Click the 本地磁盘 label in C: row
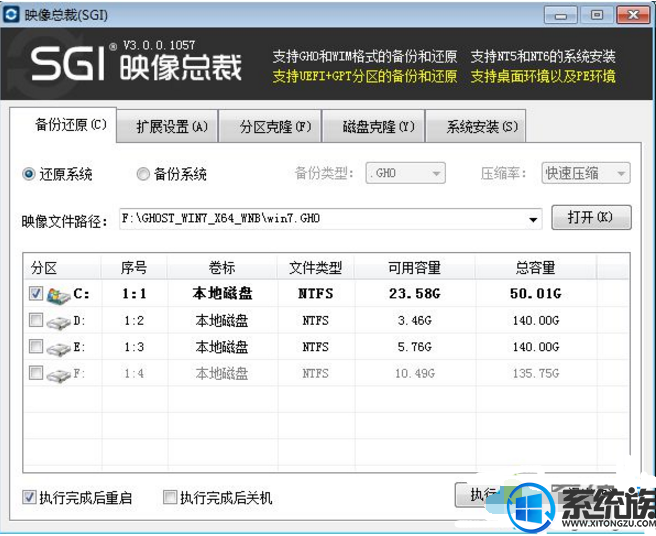The width and height of the screenshot is (656, 536). 222,293
